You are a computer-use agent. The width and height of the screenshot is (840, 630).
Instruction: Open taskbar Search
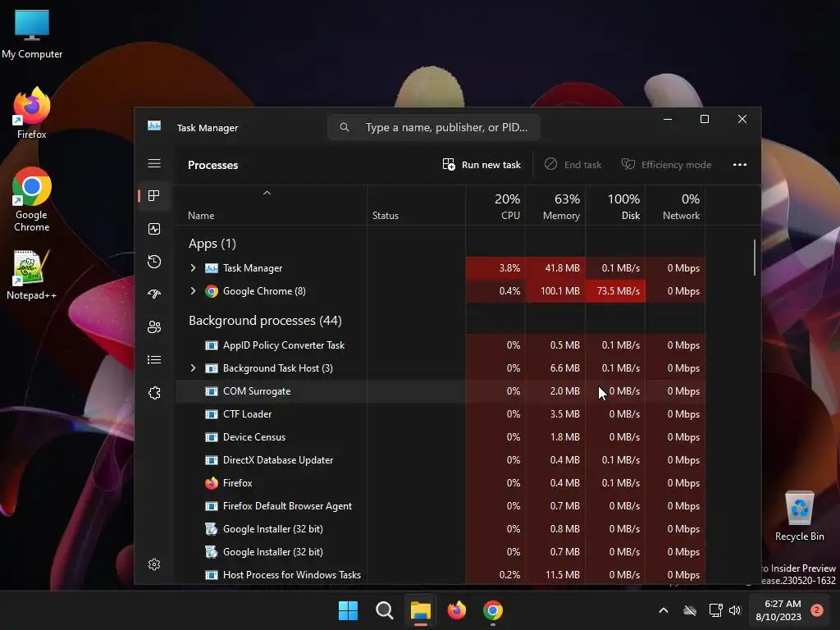[x=385, y=610]
